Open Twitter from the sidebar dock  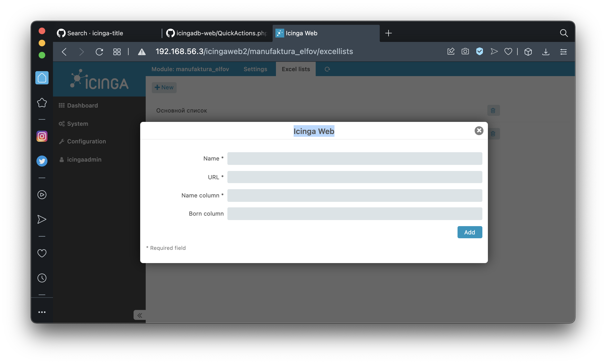pos(42,161)
